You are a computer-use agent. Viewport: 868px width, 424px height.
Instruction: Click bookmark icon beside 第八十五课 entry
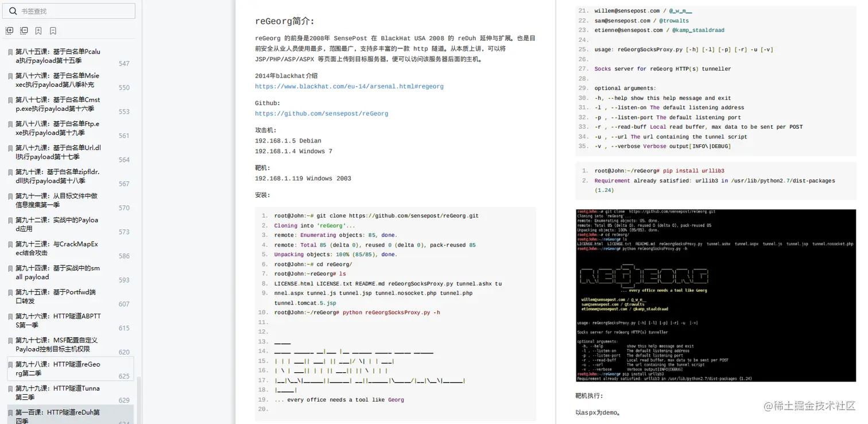pyautogui.click(x=10, y=52)
